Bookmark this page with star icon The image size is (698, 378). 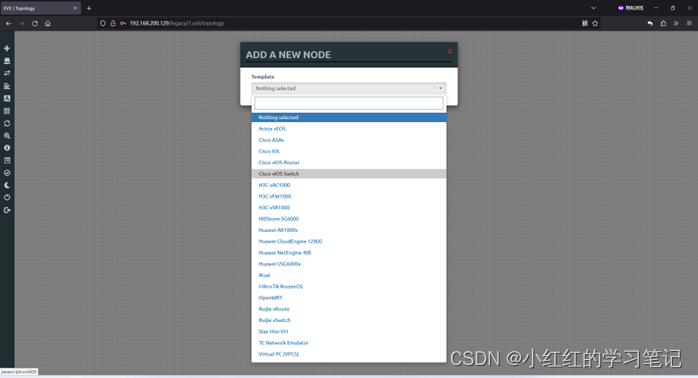(x=595, y=23)
